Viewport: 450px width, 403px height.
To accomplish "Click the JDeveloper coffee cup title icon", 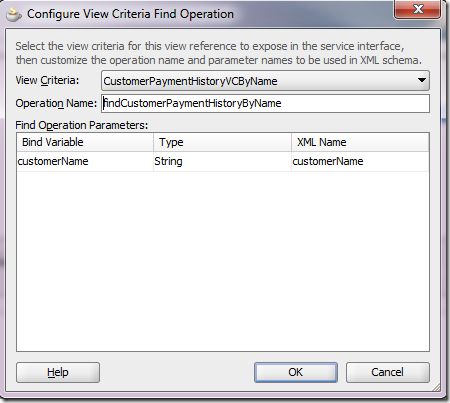I will (14, 15).
